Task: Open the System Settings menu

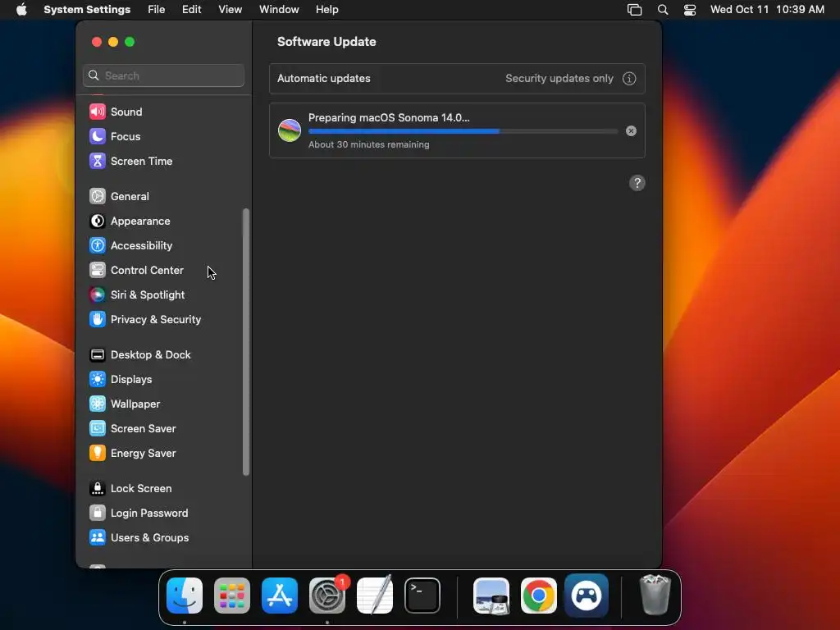Action: [x=87, y=10]
